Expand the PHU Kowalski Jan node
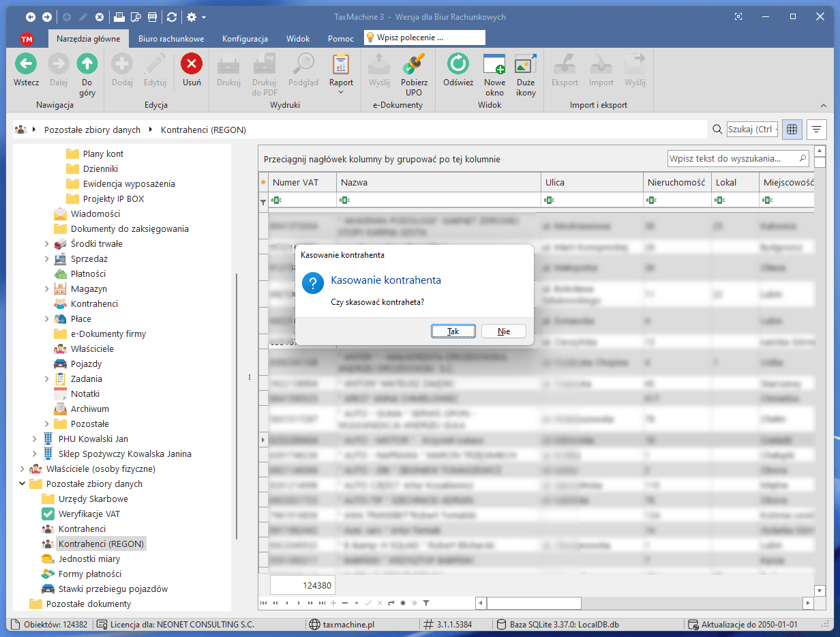The height and width of the screenshot is (637, 840). coord(35,439)
